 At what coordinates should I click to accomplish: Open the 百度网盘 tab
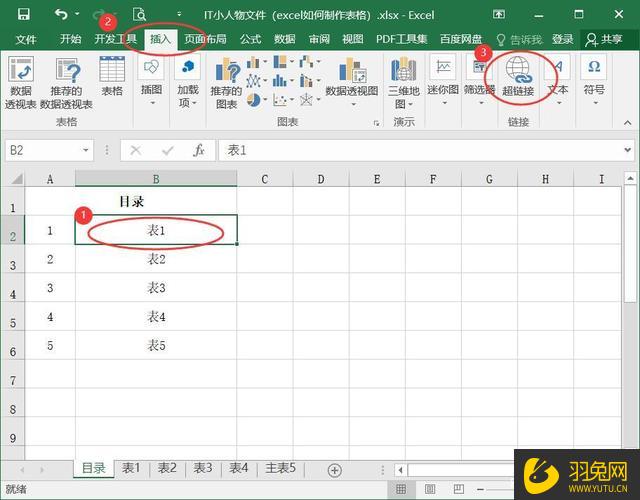point(461,39)
